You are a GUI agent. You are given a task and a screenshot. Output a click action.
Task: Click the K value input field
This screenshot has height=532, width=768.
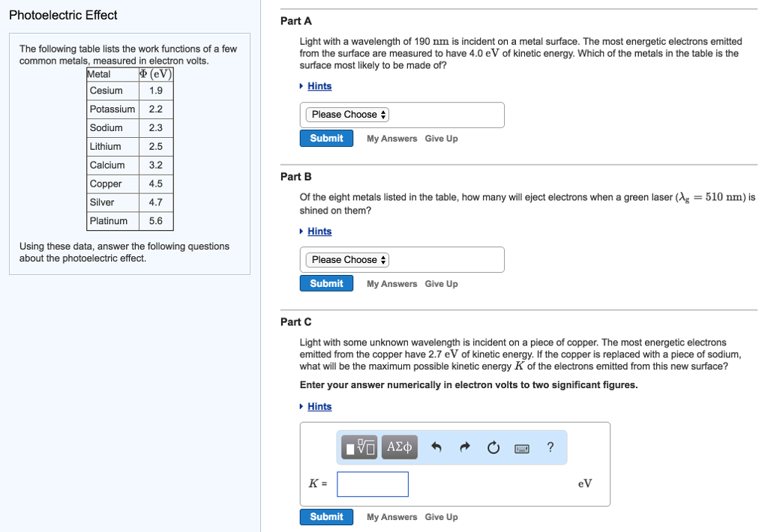point(373,484)
